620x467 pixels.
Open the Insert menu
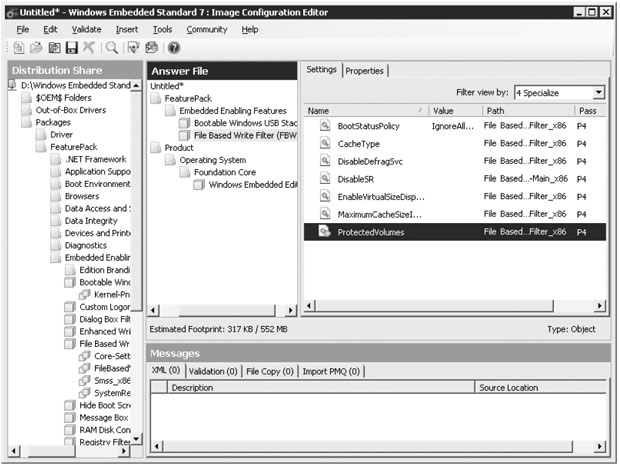(x=127, y=30)
